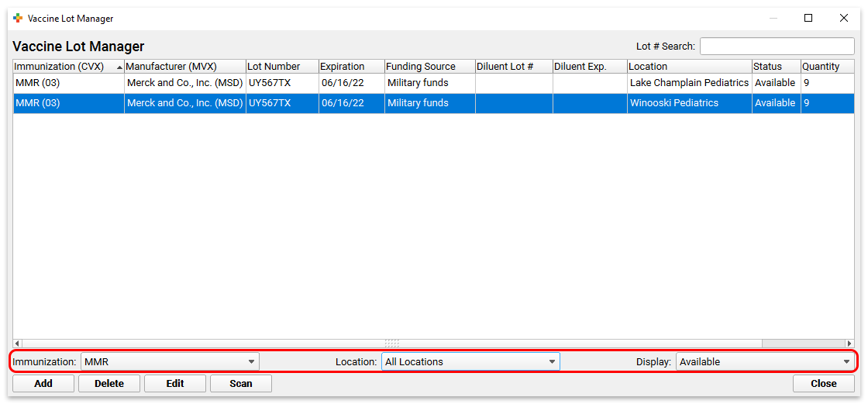868x404 pixels.
Task: Click MMR (03) in the Winooski row
Action: [69, 103]
